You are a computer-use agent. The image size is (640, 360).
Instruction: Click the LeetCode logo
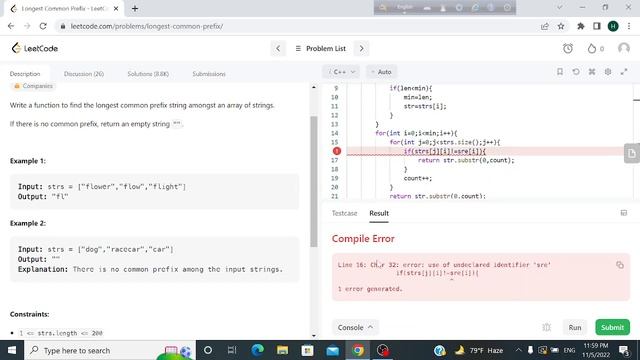pyautogui.click(x=35, y=48)
